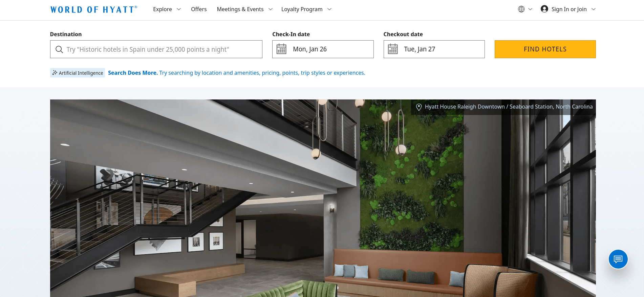
Task: Click the search magnifier icon in Destination
Action: coord(59,49)
